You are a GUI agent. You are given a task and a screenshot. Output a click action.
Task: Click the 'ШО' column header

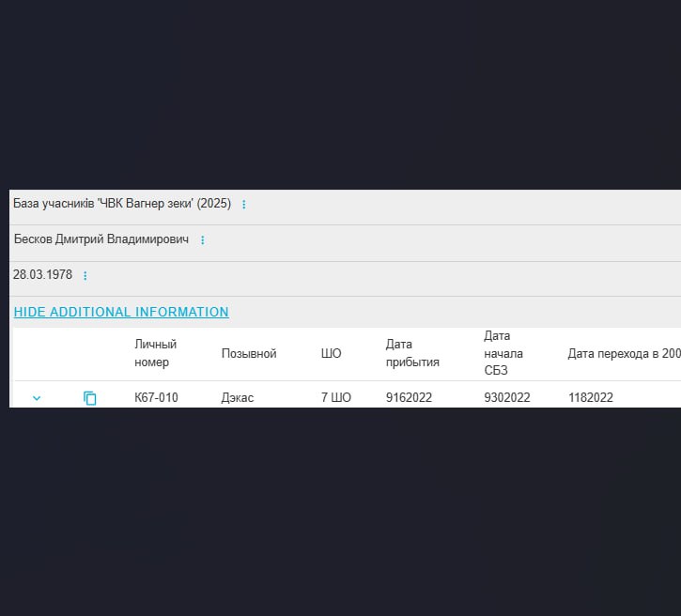click(331, 354)
